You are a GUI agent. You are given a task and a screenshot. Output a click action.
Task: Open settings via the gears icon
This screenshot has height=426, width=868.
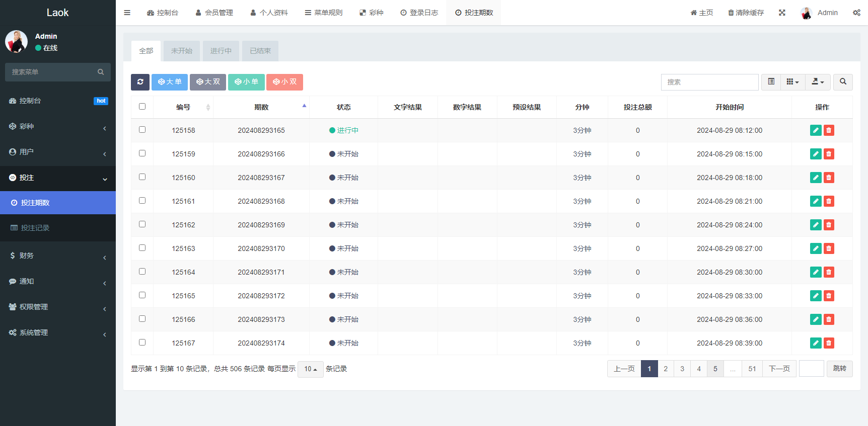[856, 13]
